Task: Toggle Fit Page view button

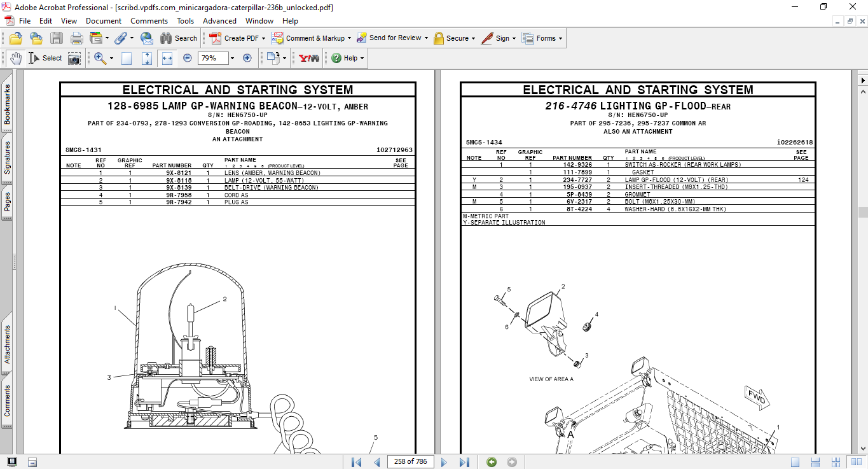Action: pyautogui.click(x=147, y=58)
